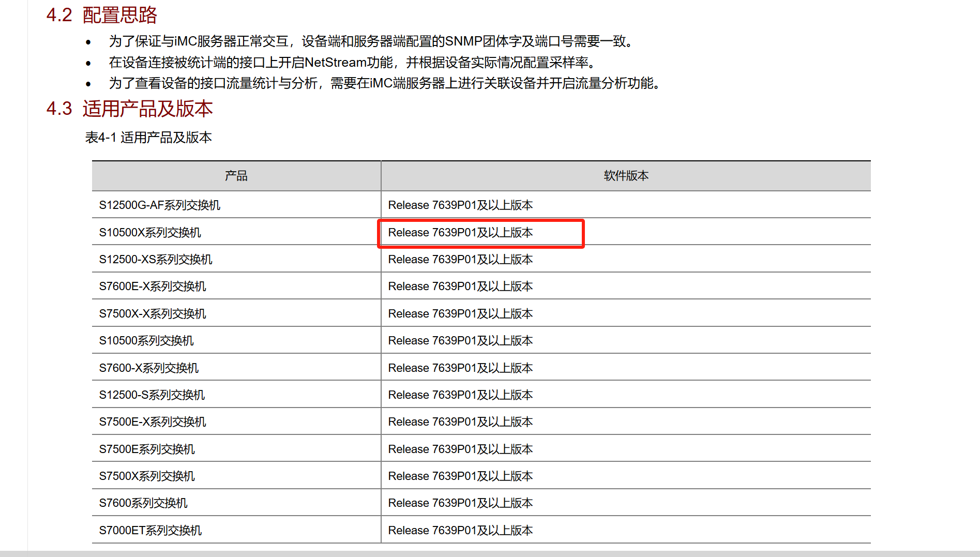
Task: Click the "软件版本" column header
Action: pyautogui.click(x=626, y=176)
